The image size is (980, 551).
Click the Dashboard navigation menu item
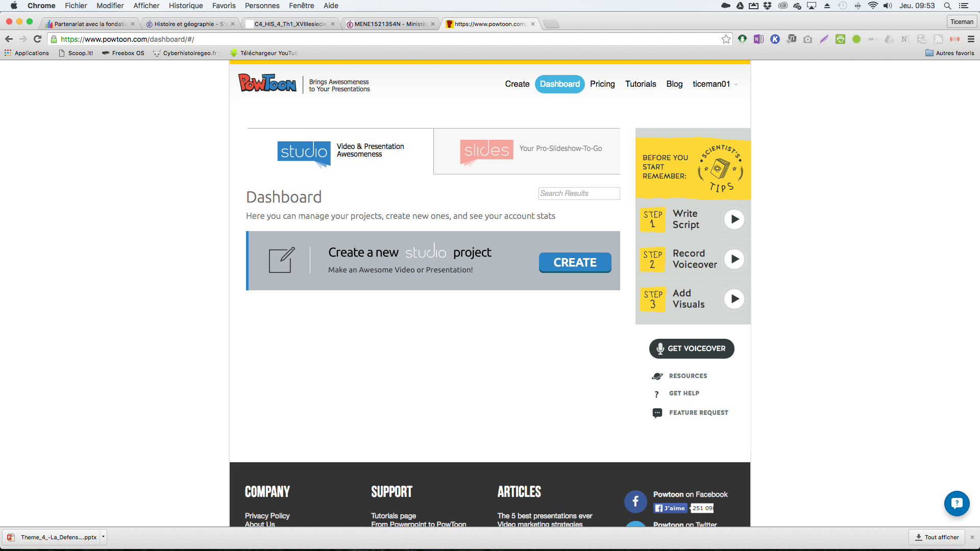[560, 84]
